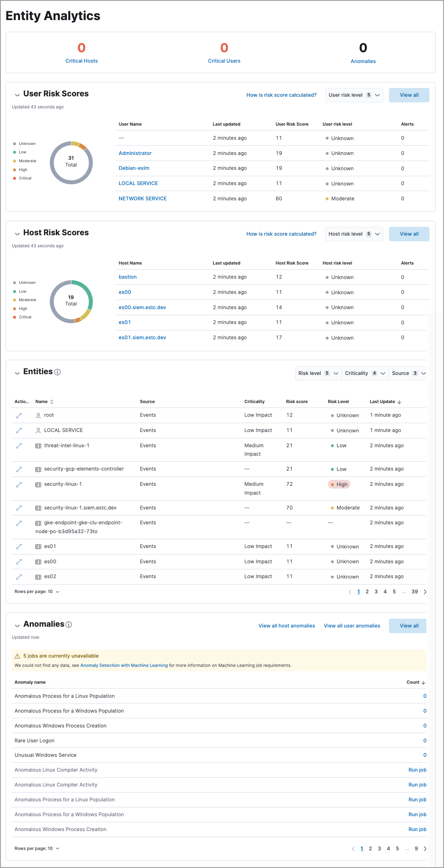Viewport: 444px width, 868px height.
Task: Run job for Anomalous Windows Process Creation
Action: pyautogui.click(x=417, y=829)
